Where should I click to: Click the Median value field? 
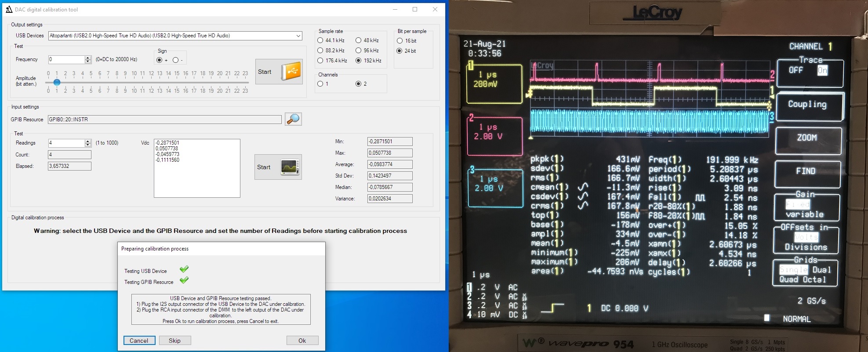(390, 187)
